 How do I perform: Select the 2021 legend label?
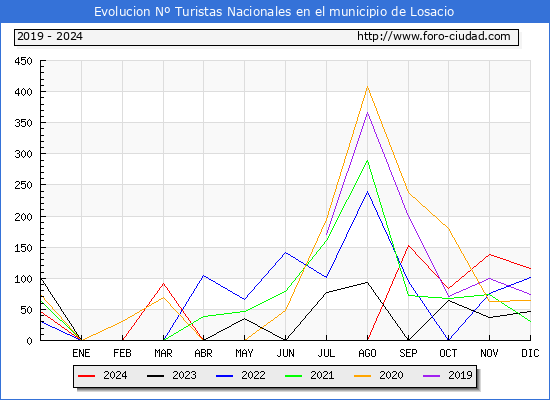pyautogui.click(x=322, y=375)
